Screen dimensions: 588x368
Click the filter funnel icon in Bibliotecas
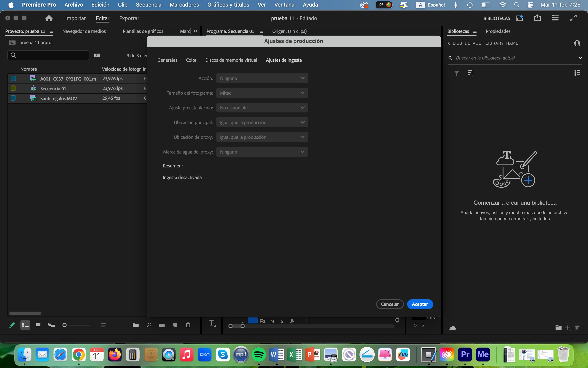(457, 73)
